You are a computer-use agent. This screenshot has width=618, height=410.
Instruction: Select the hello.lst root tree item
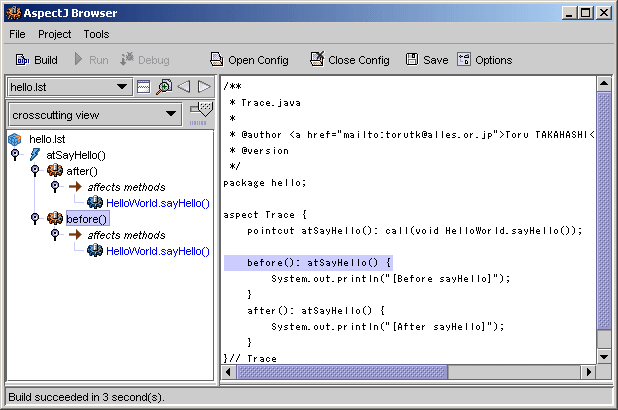47,139
